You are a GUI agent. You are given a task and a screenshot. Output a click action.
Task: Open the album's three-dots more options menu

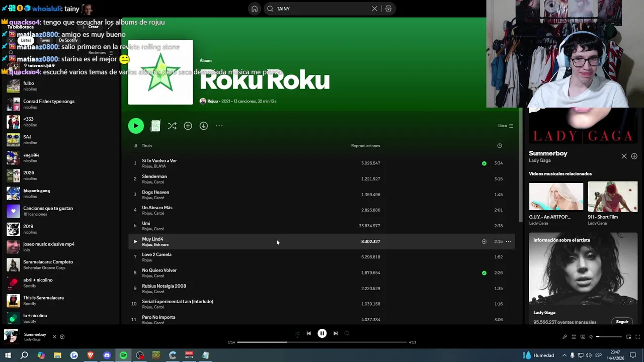[219, 126]
